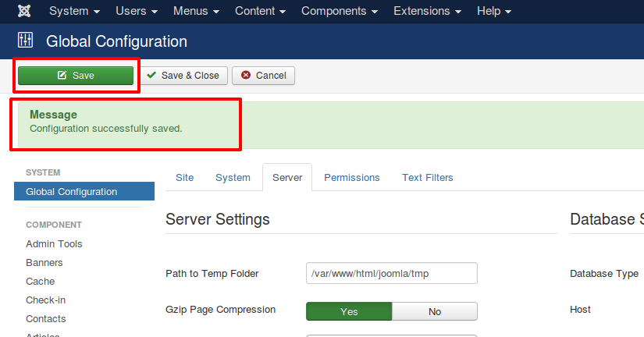Click the Joomla logo icon

click(x=24, y=12)
